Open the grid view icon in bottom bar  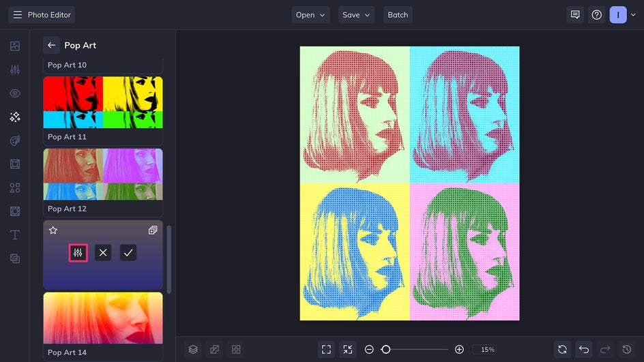click(236, 349)
